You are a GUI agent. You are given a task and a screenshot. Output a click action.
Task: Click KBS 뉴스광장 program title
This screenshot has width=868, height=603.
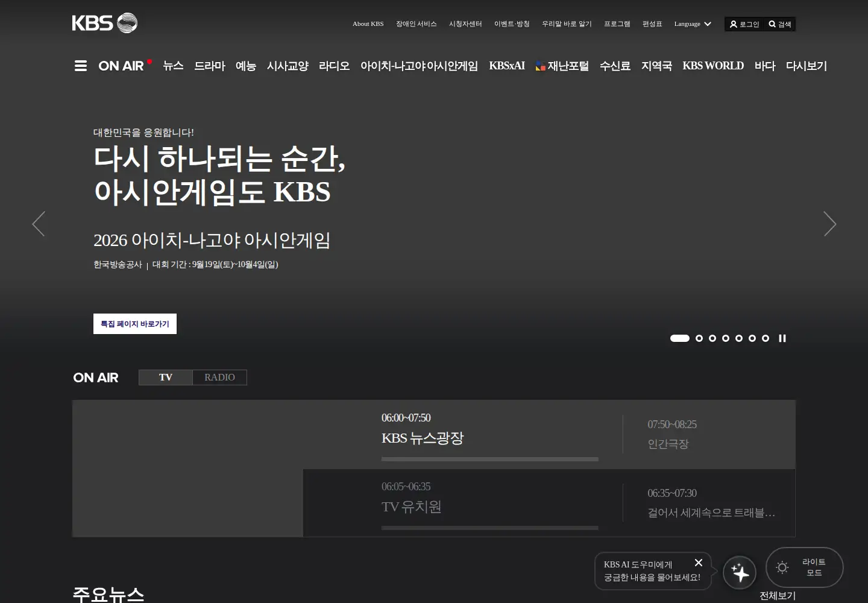[x=423, y=438]
